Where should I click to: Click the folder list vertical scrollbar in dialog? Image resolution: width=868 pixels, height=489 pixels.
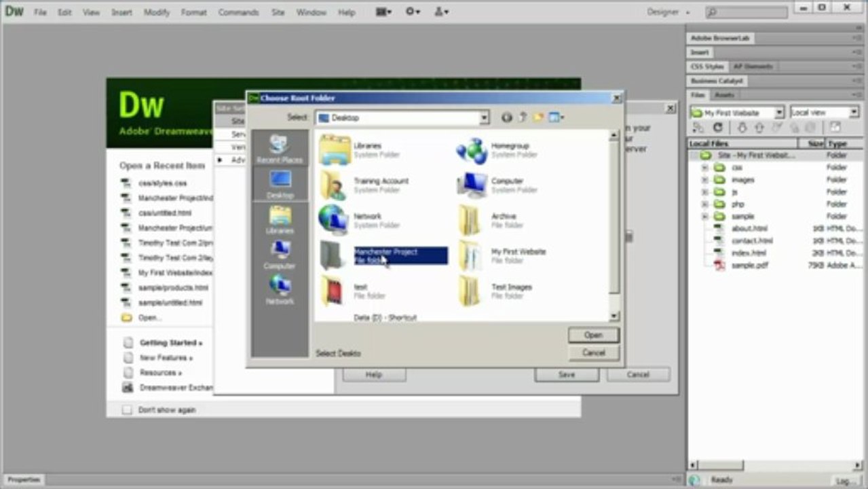coord(614,226)
